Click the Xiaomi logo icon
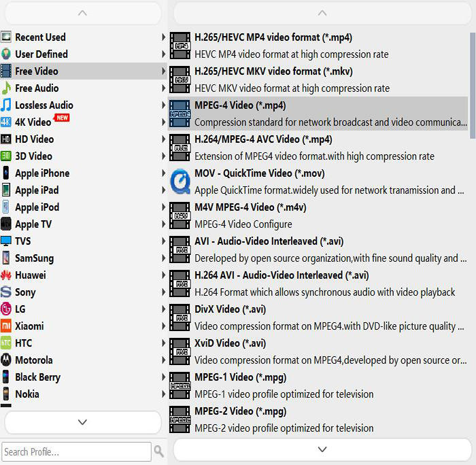The image size is (476, 465). [x=6, y=326]
